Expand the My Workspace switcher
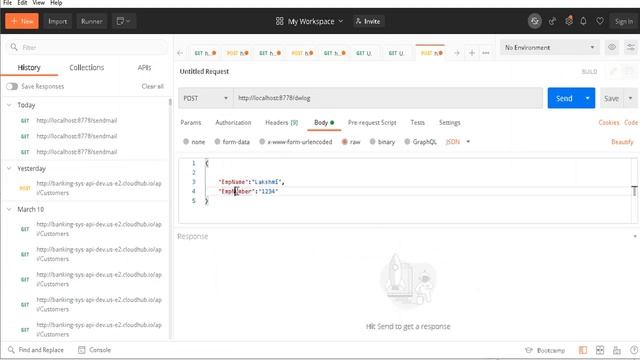The image size is (640, 360). tap(309, 21)
